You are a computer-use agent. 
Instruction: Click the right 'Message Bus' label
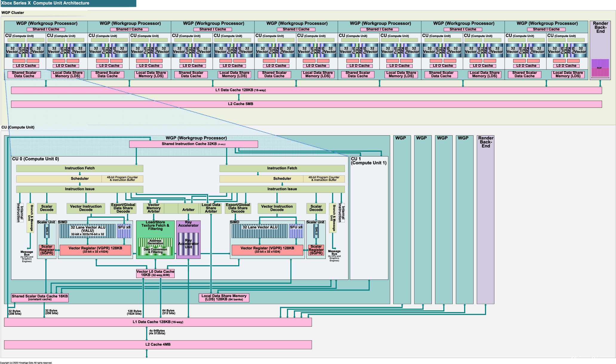tap(334, 253)
